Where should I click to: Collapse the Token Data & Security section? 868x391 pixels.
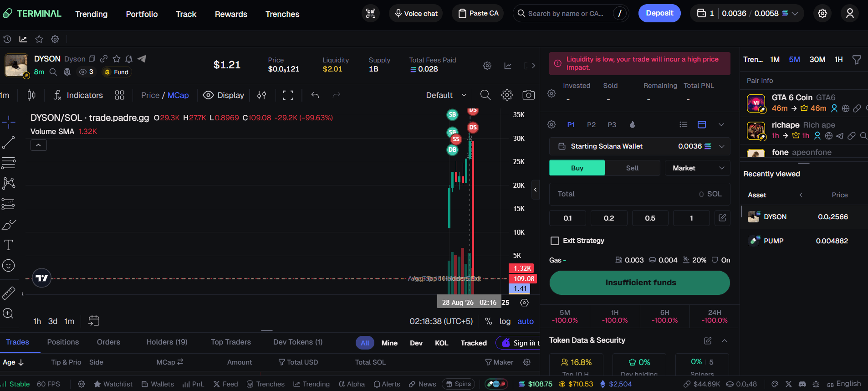click(x=724, y=341)
